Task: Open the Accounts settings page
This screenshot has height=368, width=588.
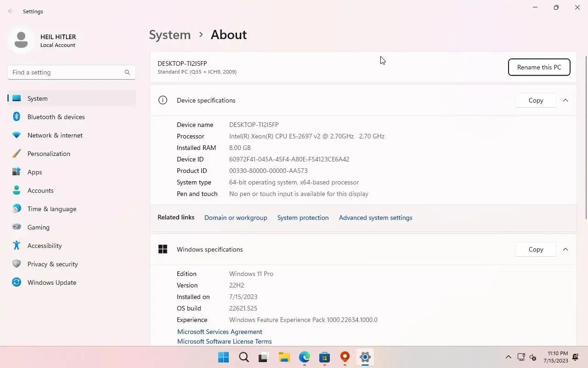Action: point(72,190)
